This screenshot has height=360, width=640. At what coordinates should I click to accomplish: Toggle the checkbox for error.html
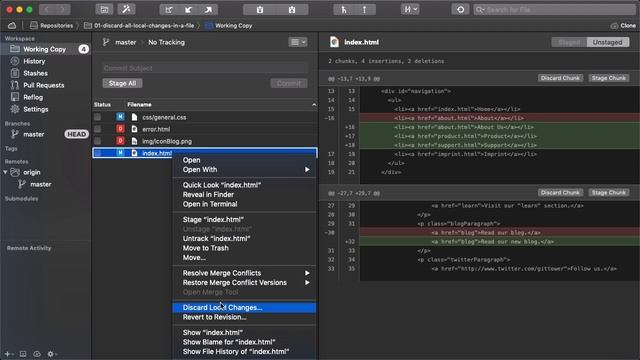point(98,129)
